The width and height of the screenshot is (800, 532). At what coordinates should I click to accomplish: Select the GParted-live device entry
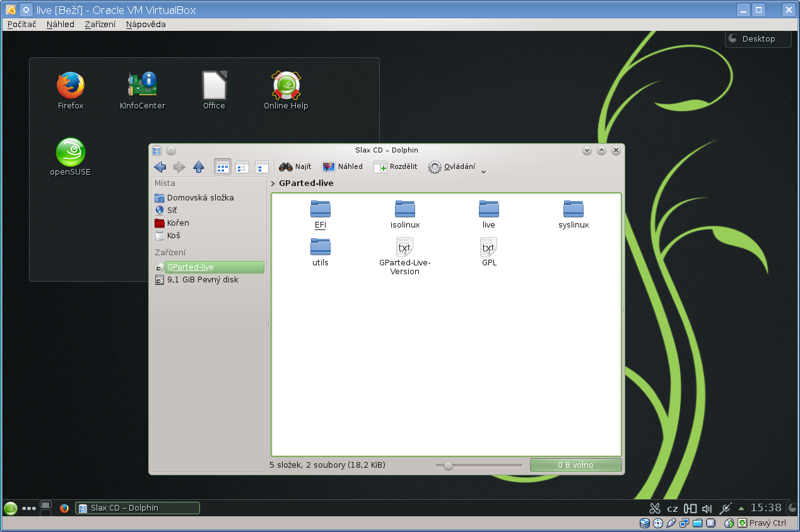[x=209, y=267]
